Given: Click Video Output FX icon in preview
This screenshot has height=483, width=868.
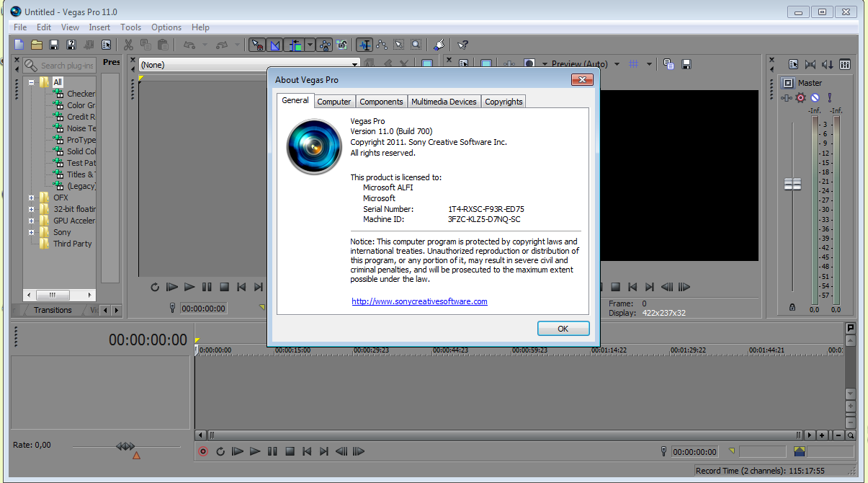Looking at the screenshot, I should pyautogui.click(x=510, y=64).
